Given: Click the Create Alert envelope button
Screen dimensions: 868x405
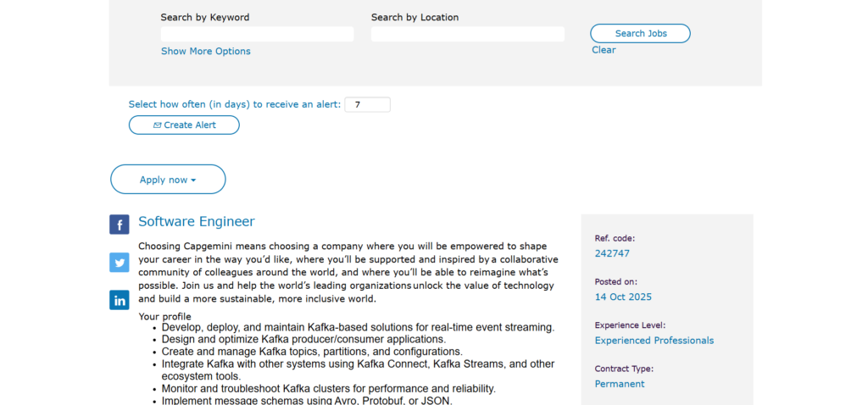Looking at the screenshot, I should point(184,125).
